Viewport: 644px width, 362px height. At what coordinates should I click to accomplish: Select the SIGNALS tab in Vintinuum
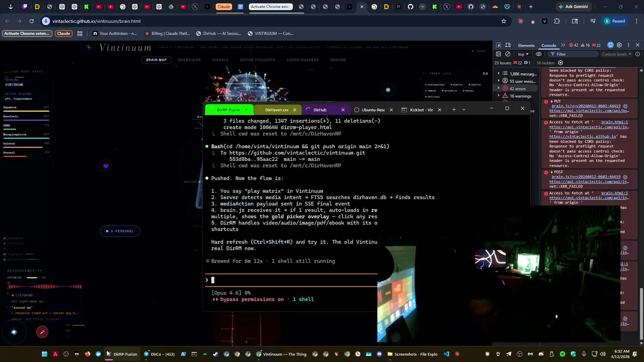tap(220, 60)
